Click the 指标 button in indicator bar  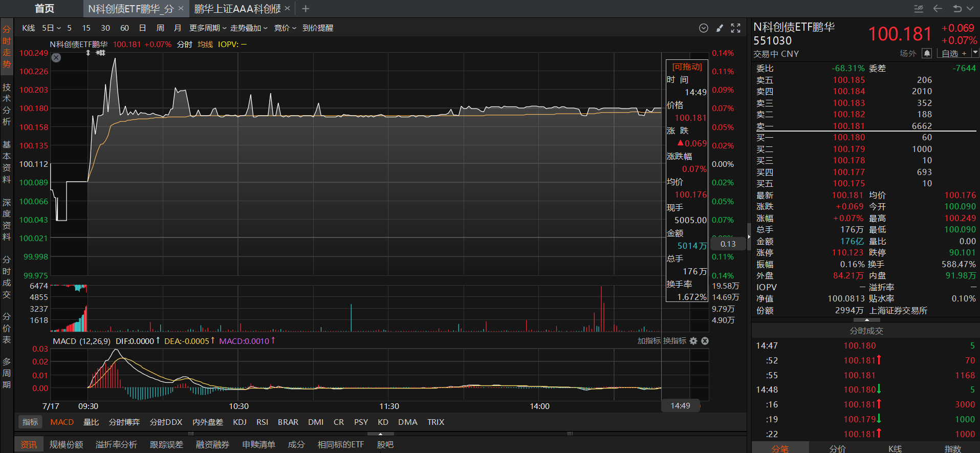tap(30, 422)
